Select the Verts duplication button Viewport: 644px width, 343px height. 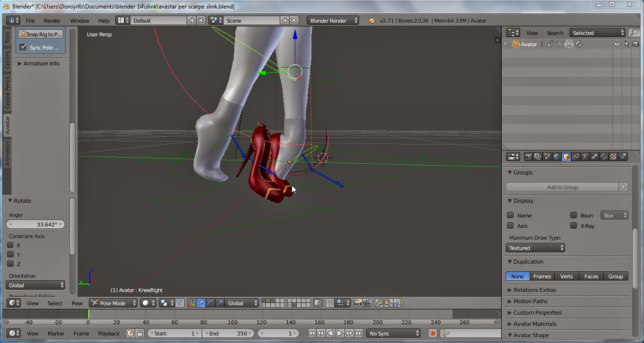[566, 276]
